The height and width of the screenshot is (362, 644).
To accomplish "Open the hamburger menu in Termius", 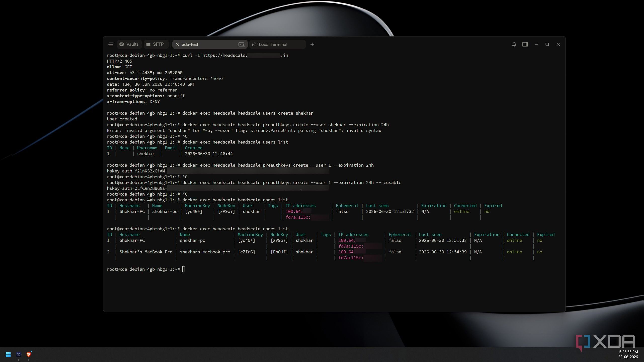I will (110, 44).
